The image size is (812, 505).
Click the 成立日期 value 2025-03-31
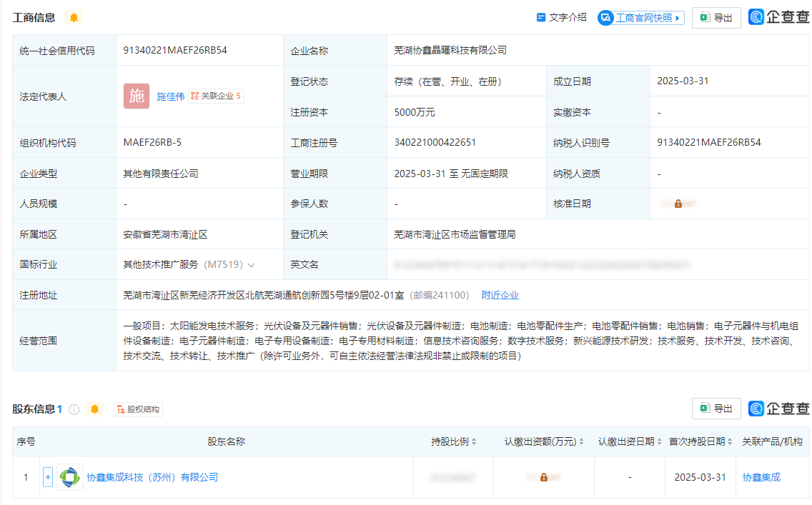(683, 81)
